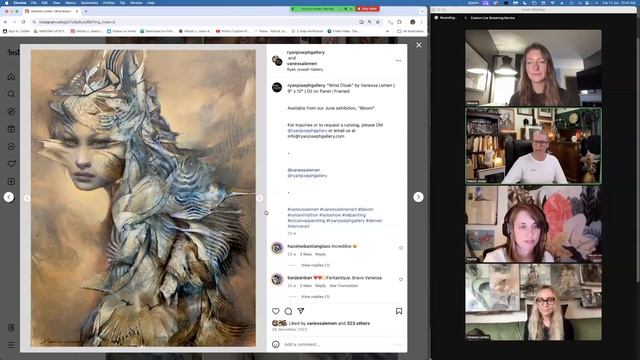Viewport: 640px width, 360px height.
Task: Click the Stop Share button
Action: pos(368,9)
